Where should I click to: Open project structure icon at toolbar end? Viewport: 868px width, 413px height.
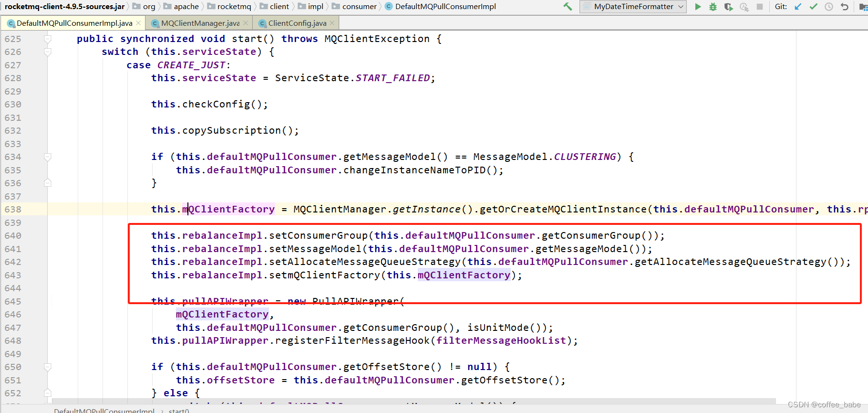[863, 7]
